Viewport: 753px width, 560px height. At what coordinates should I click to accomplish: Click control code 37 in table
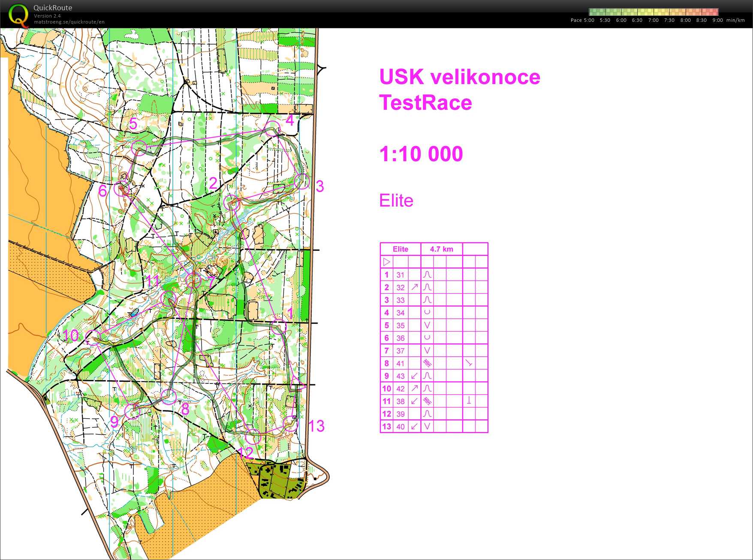(x=401, y=351)
